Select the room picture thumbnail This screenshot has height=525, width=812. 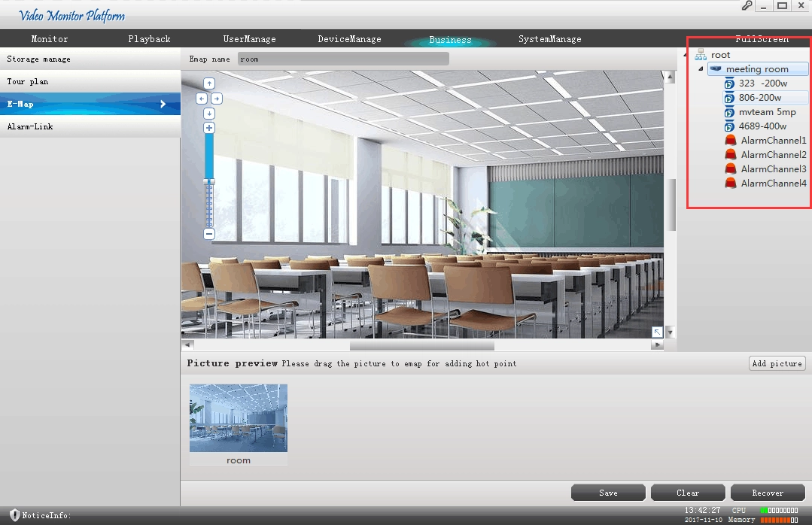(x=239, y=418)
